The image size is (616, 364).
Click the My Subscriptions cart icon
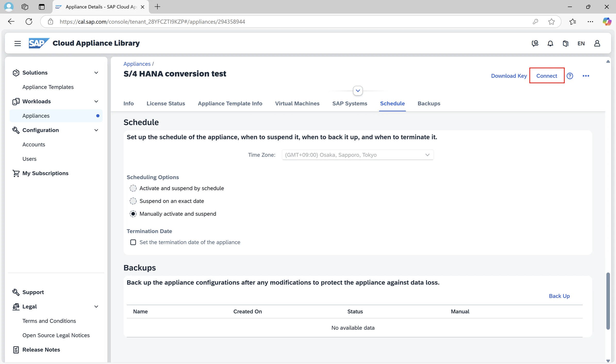click(x=16, y=173)
